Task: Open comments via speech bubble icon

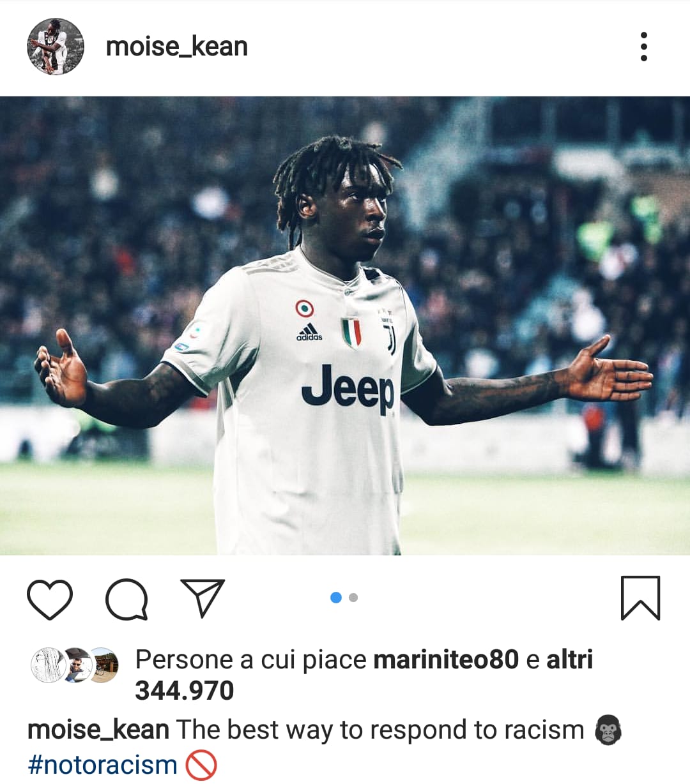Action: click(126, 599)
